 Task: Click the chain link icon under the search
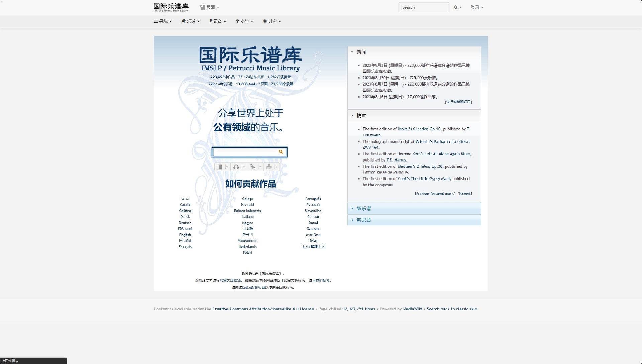(x=253, y=167)
